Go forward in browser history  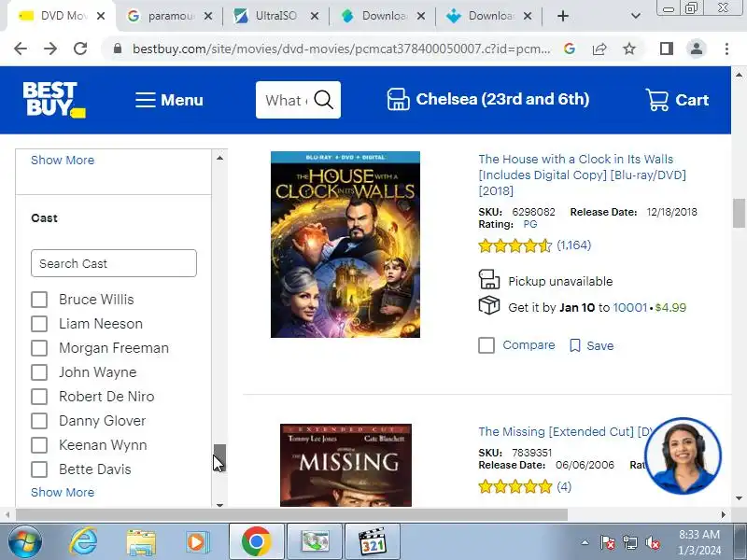click(50, 49)
